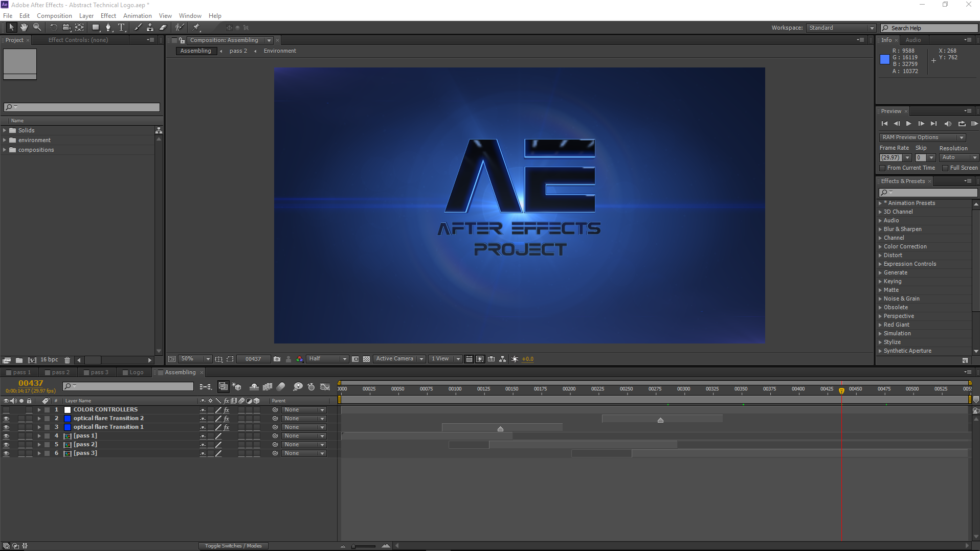Click the Effects & Presets search field

click(928, 193)
